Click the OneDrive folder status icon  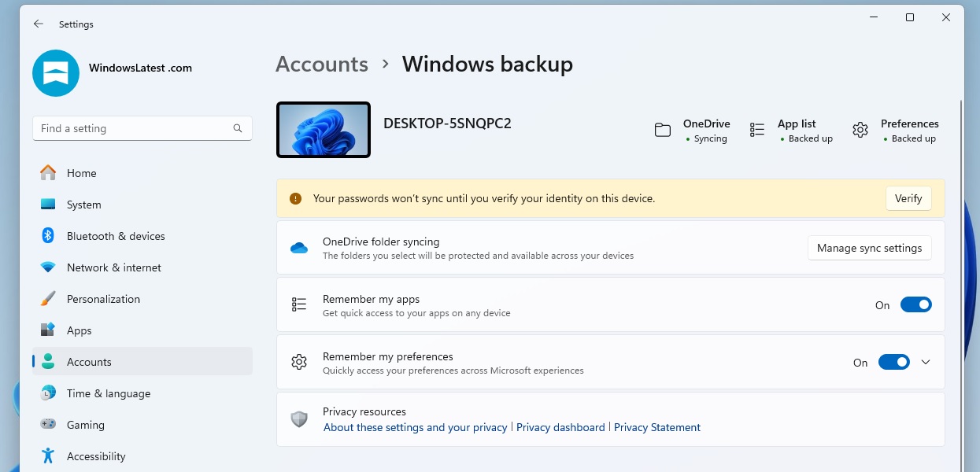click(663, 131)
